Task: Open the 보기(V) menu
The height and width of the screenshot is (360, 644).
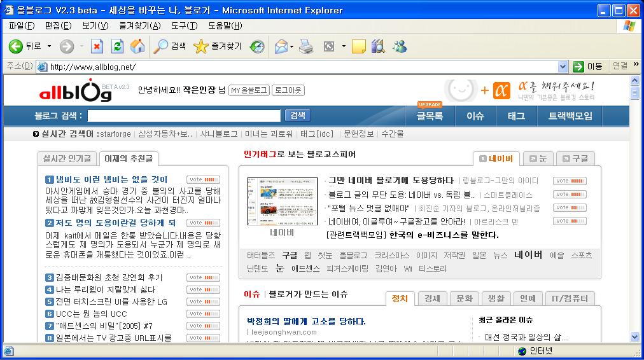Action: 95,26
